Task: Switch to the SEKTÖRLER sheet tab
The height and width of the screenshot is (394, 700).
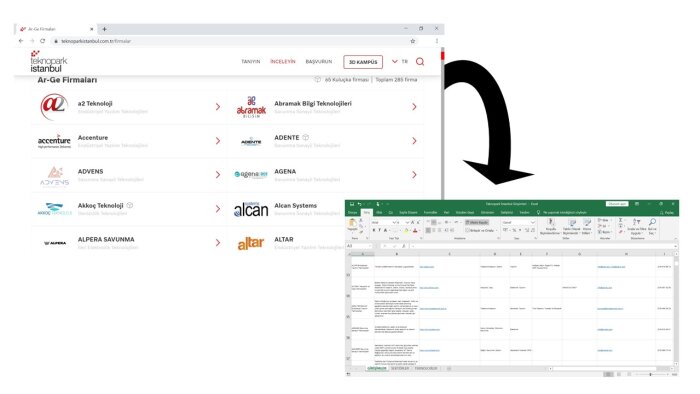Action: (x=400, y=369)
